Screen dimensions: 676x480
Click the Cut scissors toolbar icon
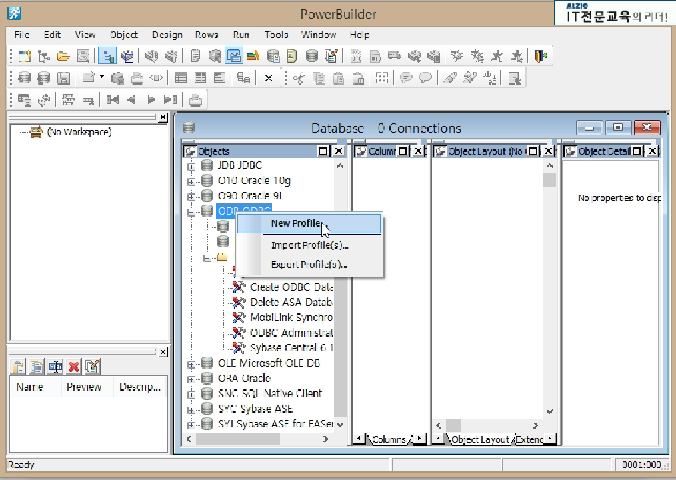[299, 78]
